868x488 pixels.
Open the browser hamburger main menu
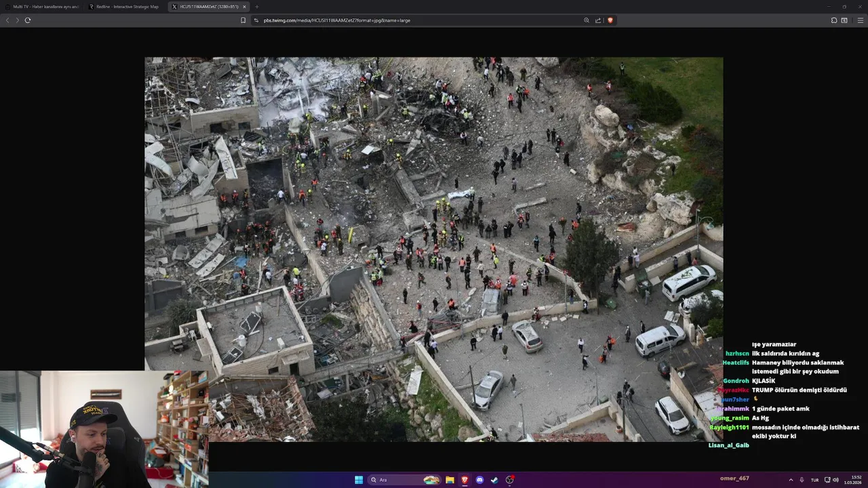(861, 20)
